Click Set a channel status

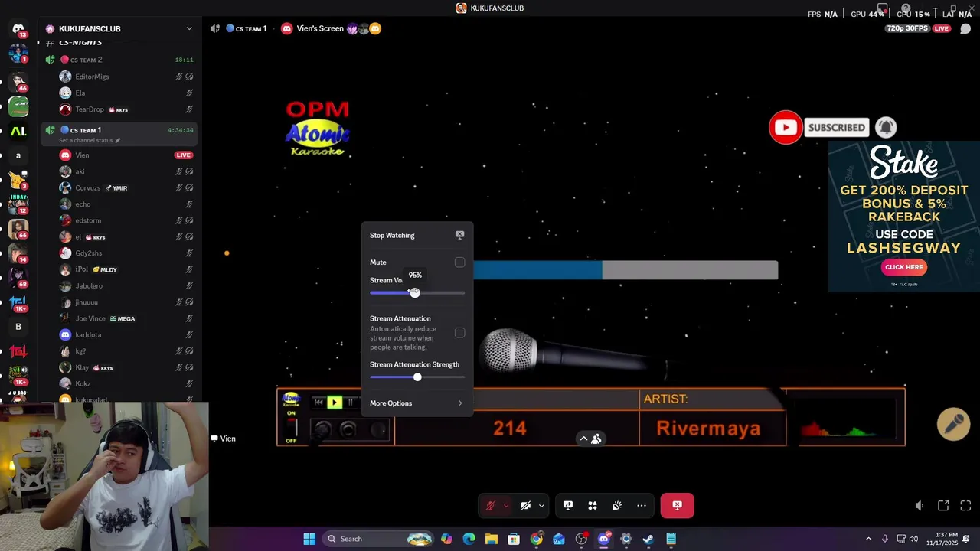(x=86, y=141)
